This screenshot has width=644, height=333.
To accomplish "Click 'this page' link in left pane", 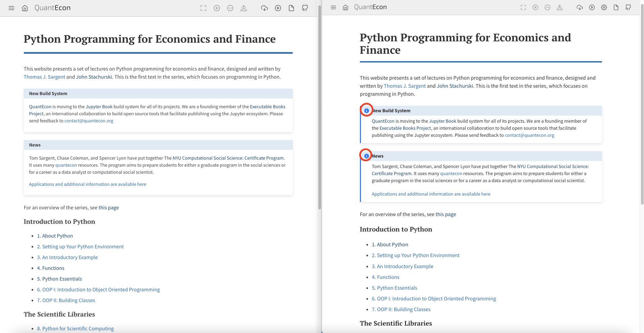I will point(109,208).
